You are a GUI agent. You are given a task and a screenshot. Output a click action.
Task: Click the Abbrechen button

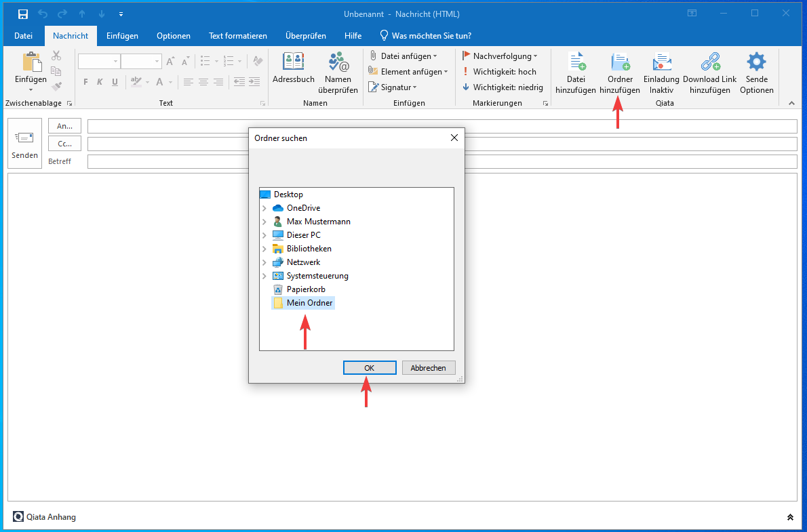click(x=428, y=368)
